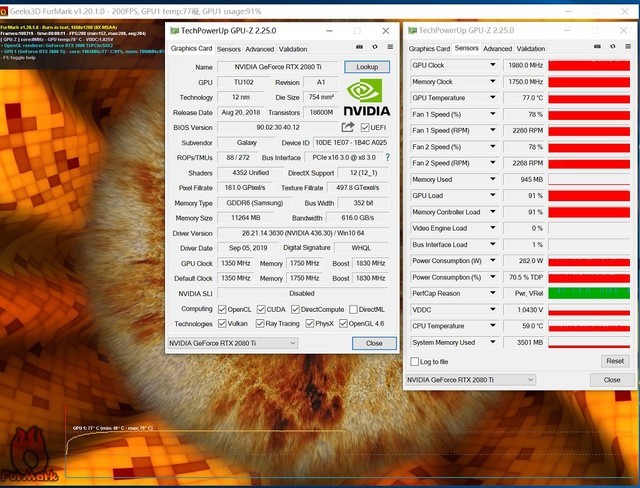The width and height of the screenshot is (640, 488).
Task: Switch to Graphics Card tab in right GPU-Z window
Action: 429,49
